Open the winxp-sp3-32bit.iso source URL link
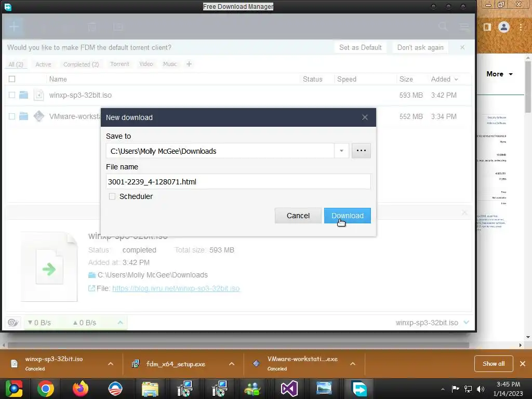The image size is (532, 399). click(x=176, y=288)
